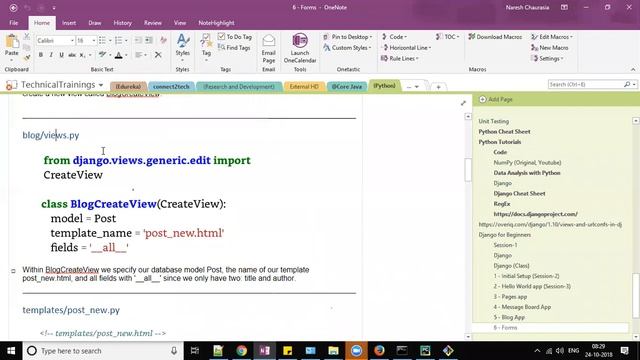Add a To Do Tag
The image size is (640, 360).
point(235,37)
